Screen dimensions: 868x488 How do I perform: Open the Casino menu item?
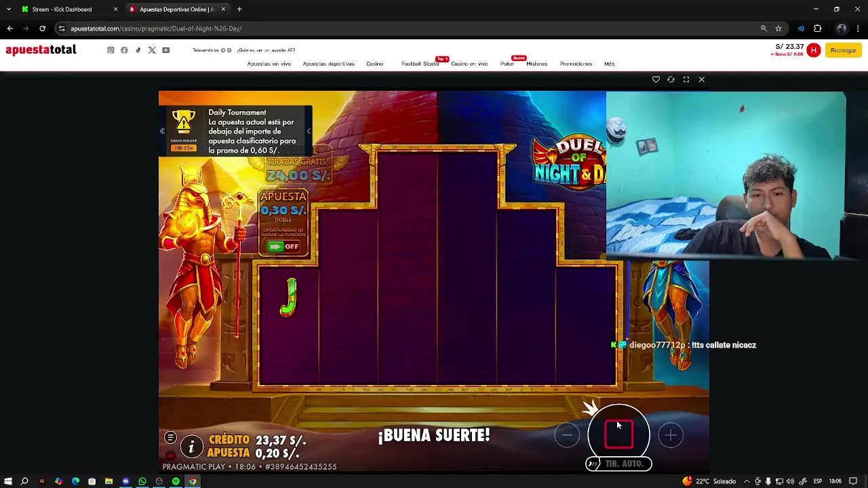(374, 64)
